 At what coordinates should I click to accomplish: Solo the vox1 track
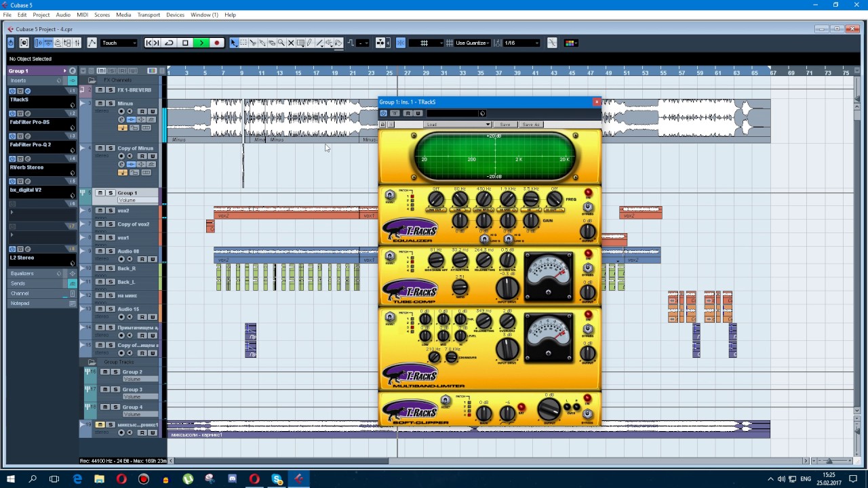[x=110, y=238]
